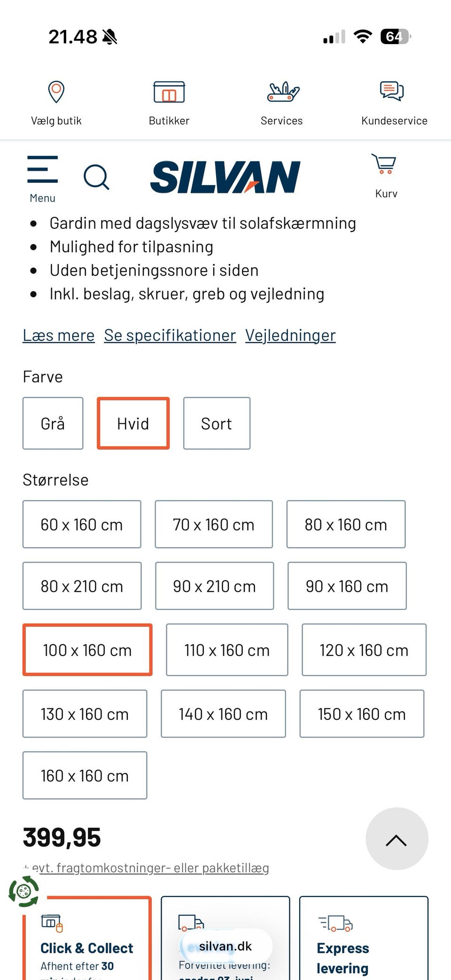Choose the 90 x 210 cm size
Viewport: 451px width, 980px height.
click(x=215, y=586)
